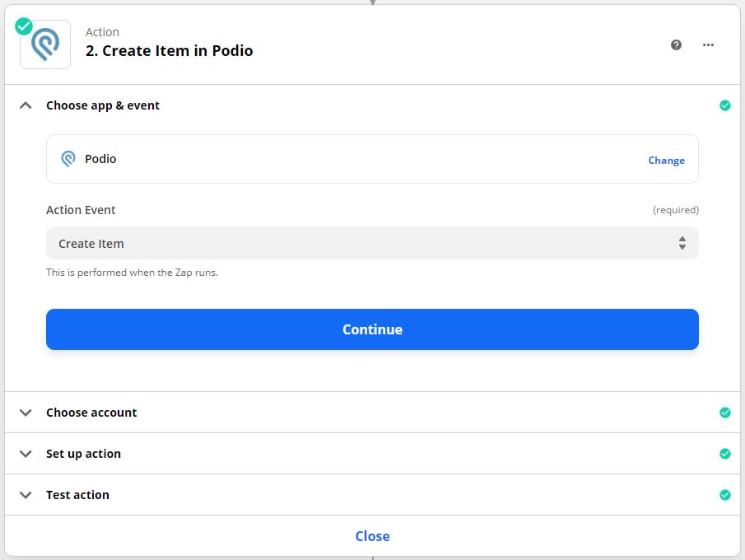This screenshot has height=560, width=745.
Task: Click green checkmark on Podio logo
Action: click(x=24, y=26)
